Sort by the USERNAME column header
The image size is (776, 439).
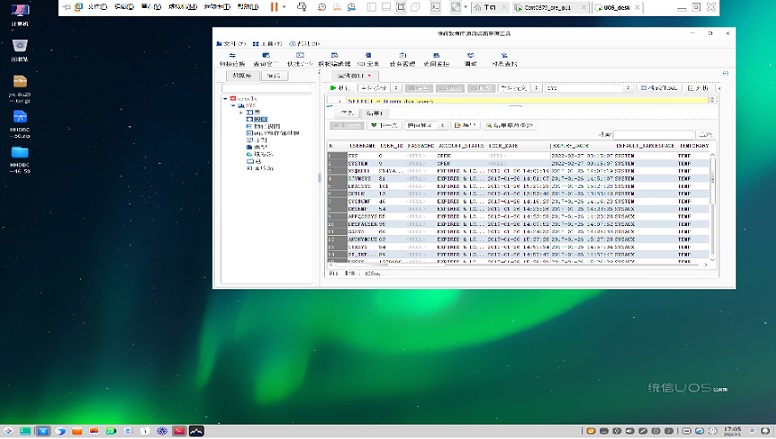[x=363, y=146]
